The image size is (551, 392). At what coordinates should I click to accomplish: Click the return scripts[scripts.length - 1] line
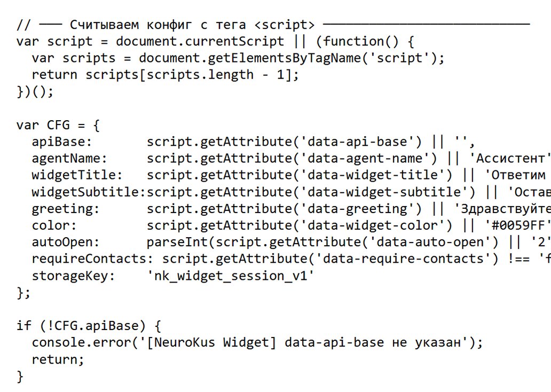click(x=165, y=75)
